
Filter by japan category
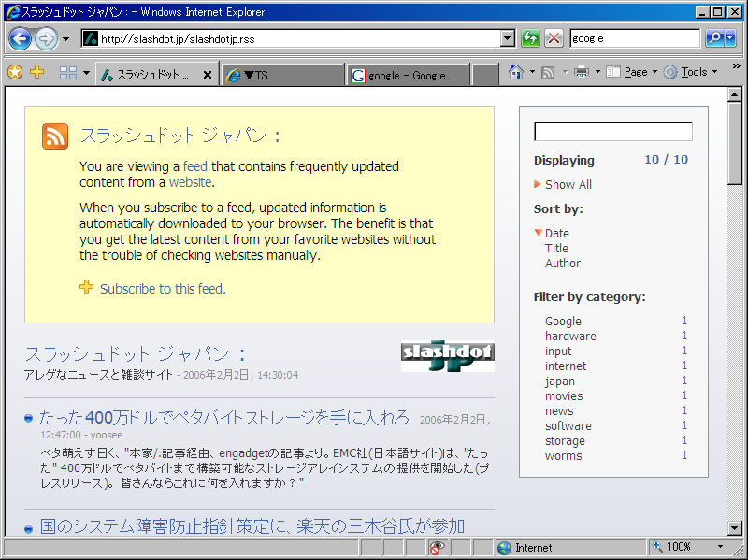[x=559, y=381]
